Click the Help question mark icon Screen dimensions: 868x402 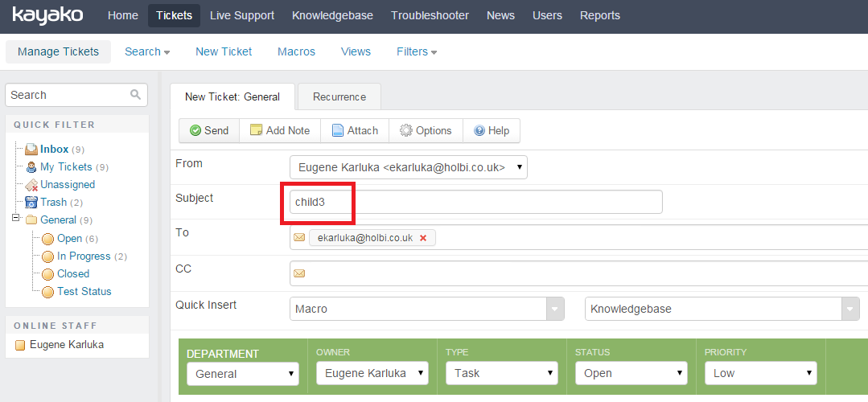(x=479, y=130)
